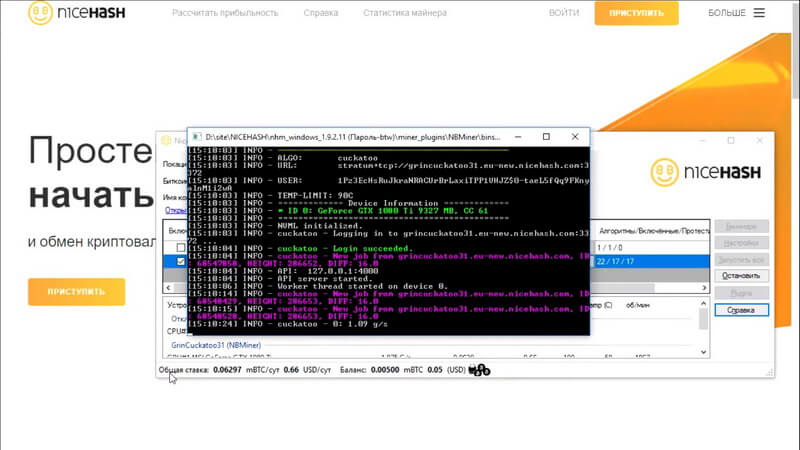Viewport: 800px width, 450px height.
Task: Click the NiceHash Miner title bar icon
Action: [x=166, y=140]
